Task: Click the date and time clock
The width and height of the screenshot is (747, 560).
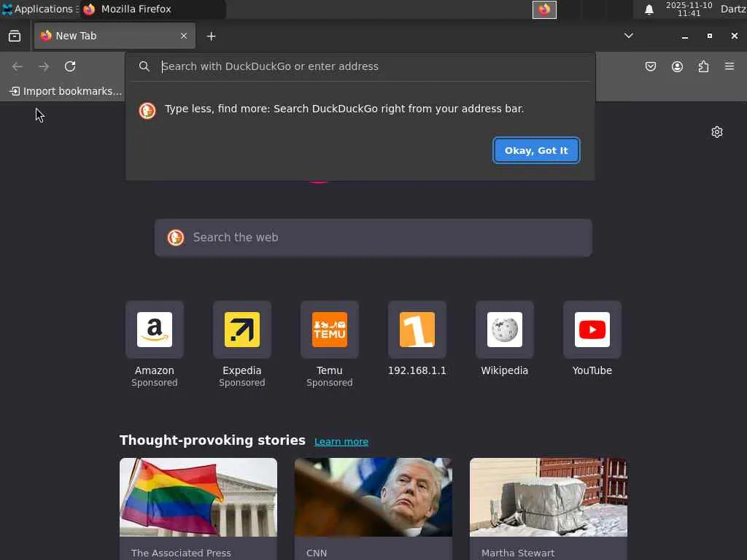Action: click(x=689, y=9)
